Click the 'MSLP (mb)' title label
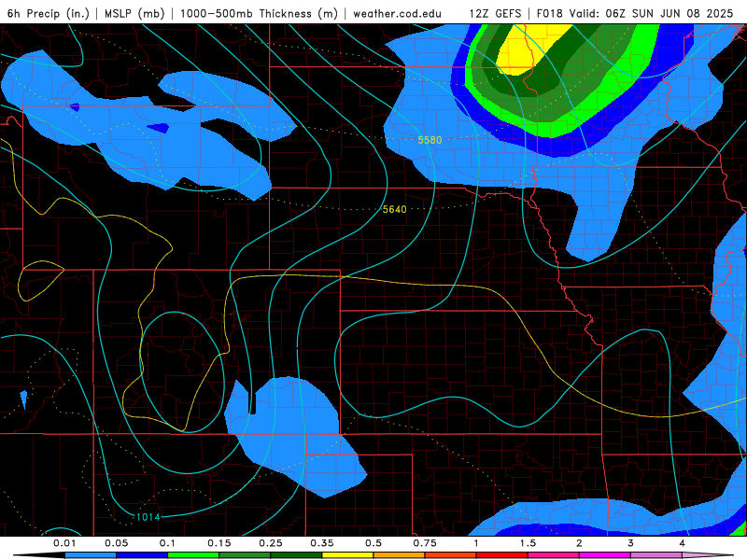Image resolution: width=747 pixels, height=560 pixels. click(x=134, y=13)
